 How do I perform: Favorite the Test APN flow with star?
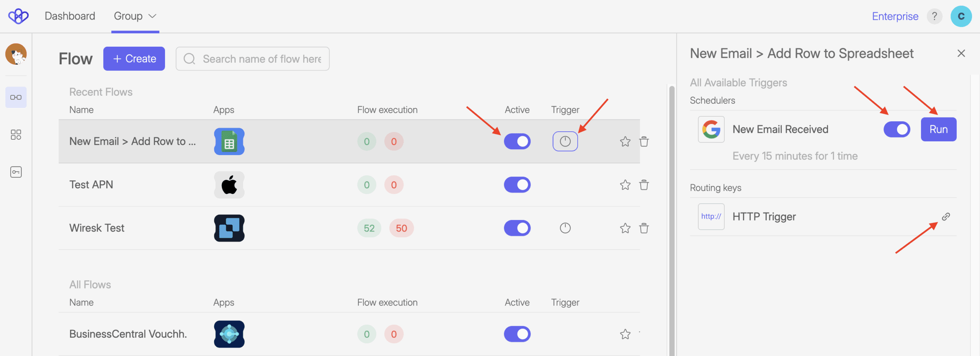625,185
